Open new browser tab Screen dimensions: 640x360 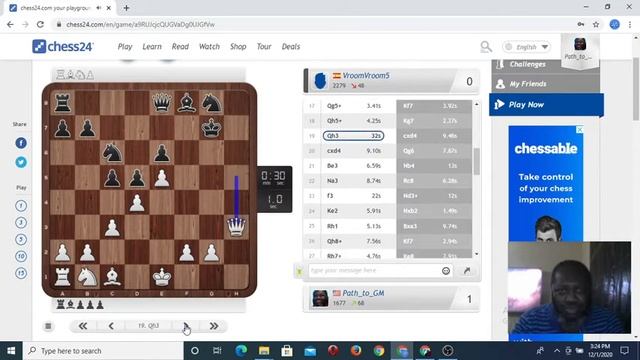[x=126, y=8]
